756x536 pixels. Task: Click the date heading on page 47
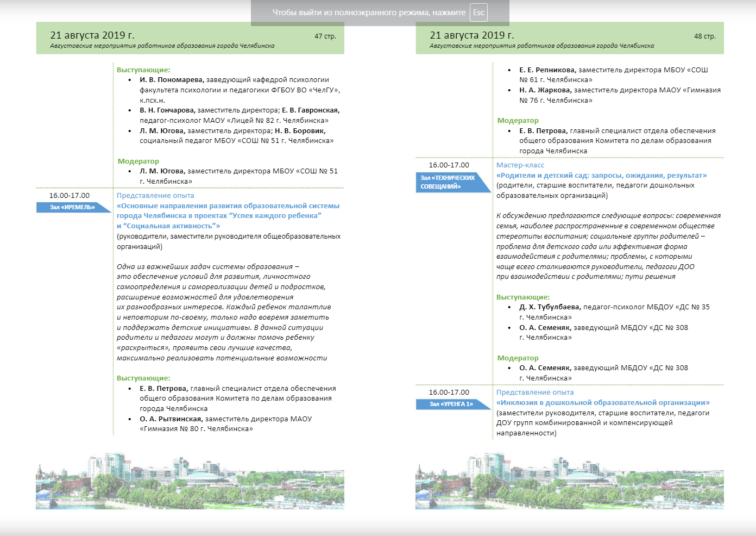tap(92, 35)
